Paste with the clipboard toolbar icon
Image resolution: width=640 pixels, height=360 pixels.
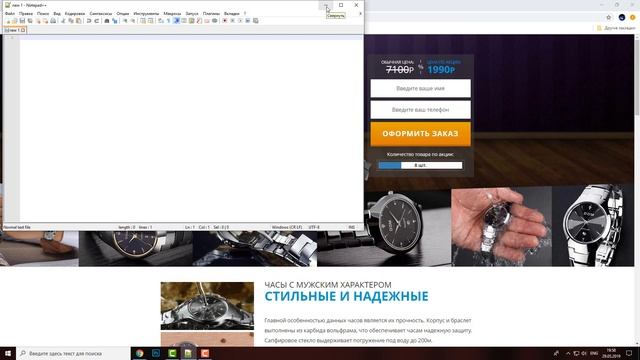(x=78, y=21)
